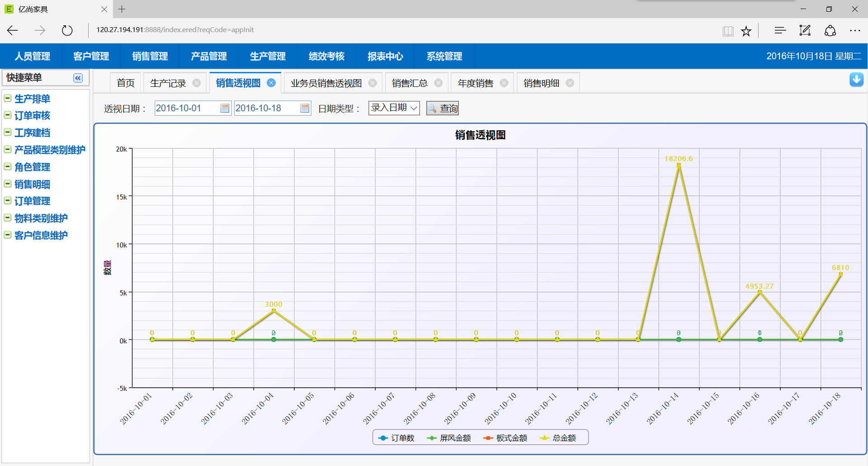The image size is (868, 466).
Task: Open the end date calendar picker
Action: pyautogui.click(x=305, y=109)
